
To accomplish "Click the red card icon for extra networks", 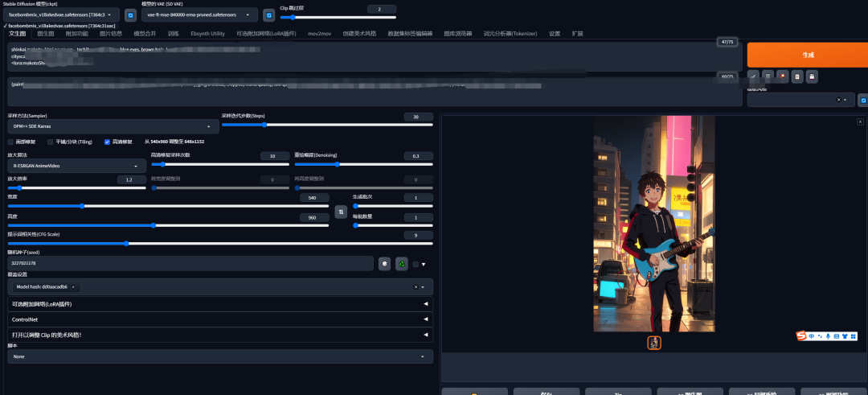I will click(x=782, y=76).
